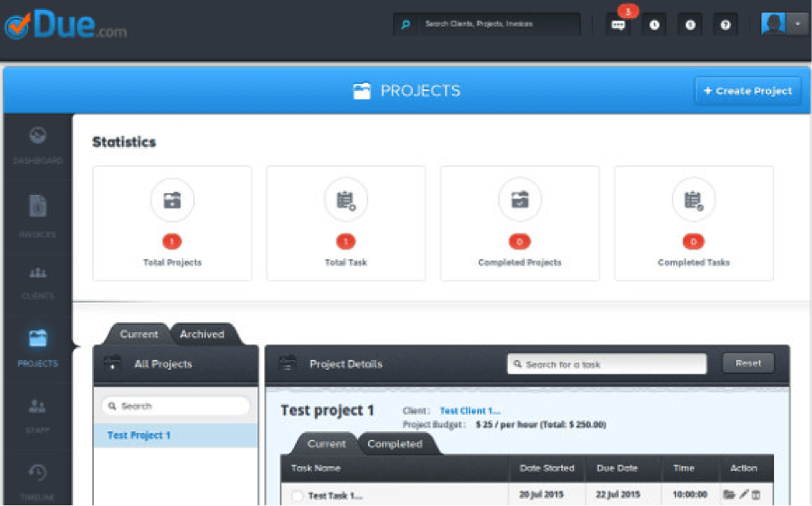Go to Dashboard in the sidebar
812x506 pixels.
[37, 145]
